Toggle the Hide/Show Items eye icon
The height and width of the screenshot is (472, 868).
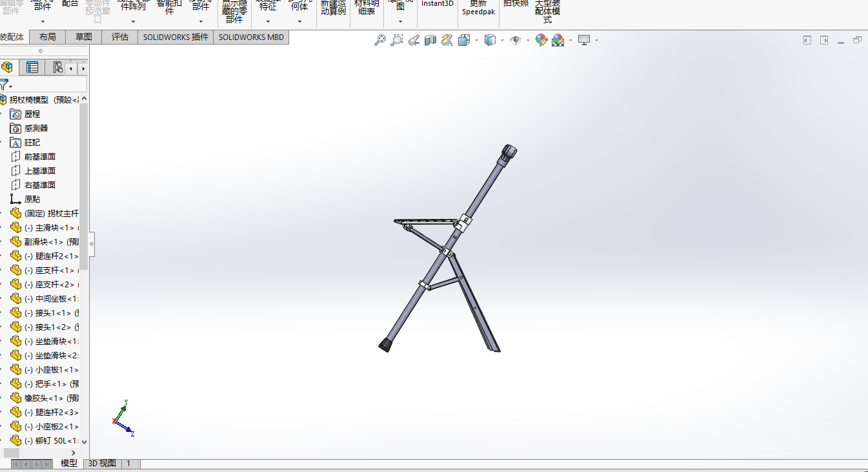point(516,40)
